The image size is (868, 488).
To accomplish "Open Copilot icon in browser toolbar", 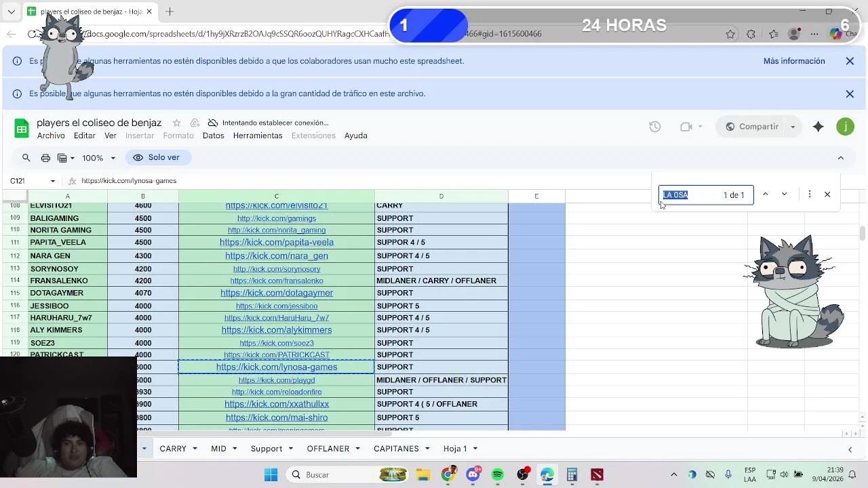I will pyautogui.click(x=835, y=34).
